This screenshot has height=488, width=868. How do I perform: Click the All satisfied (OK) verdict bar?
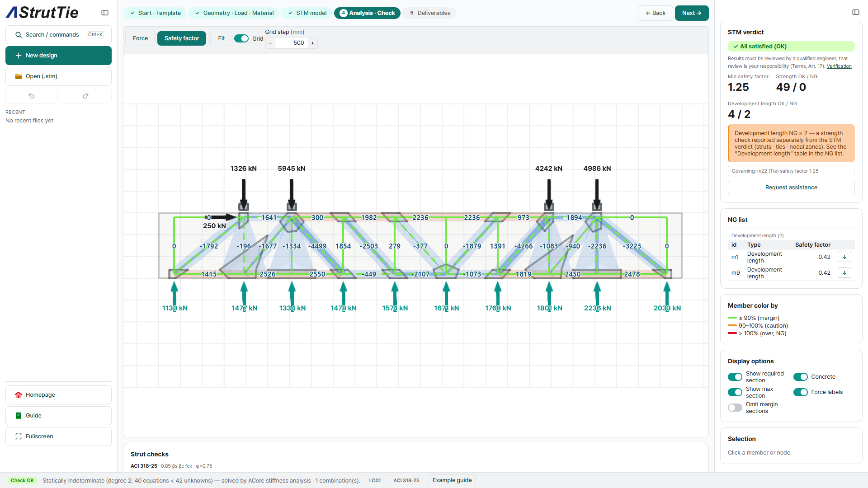[791, 47]
